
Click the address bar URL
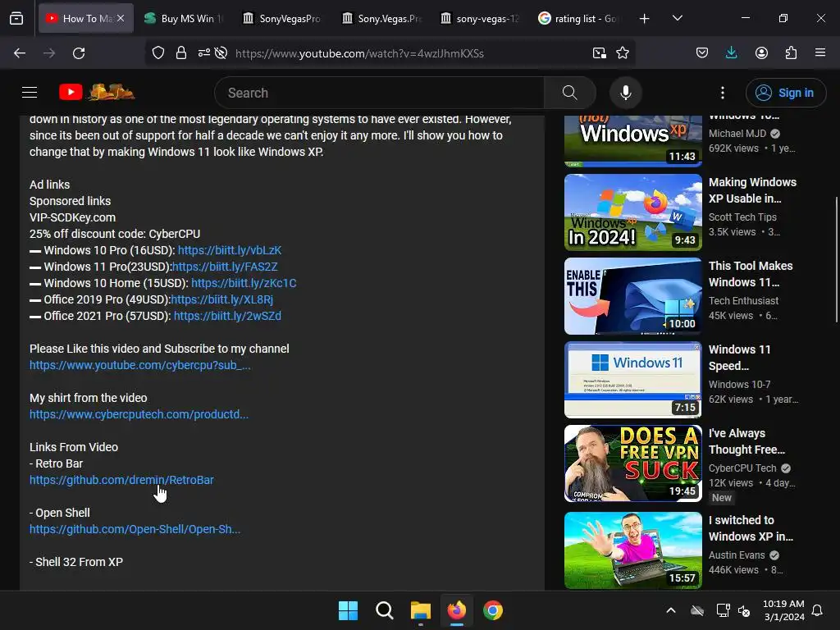click(359, 53)
